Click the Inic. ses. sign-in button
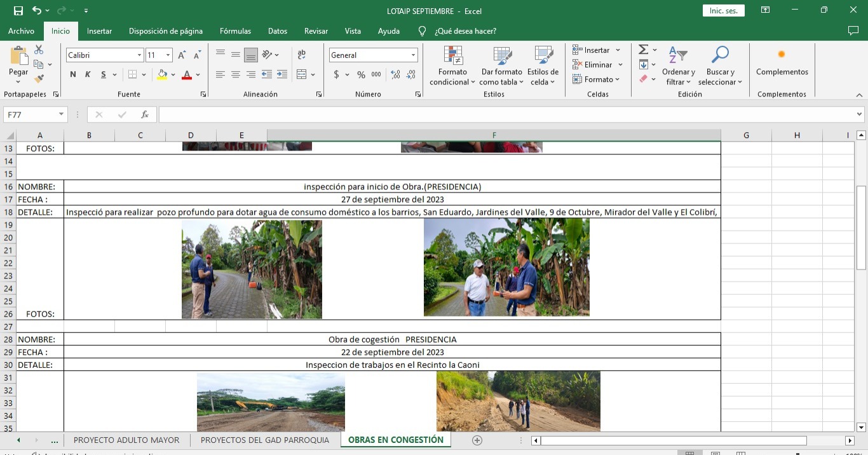This screenshot has height=455, width=868. click(x=723, y=11)
